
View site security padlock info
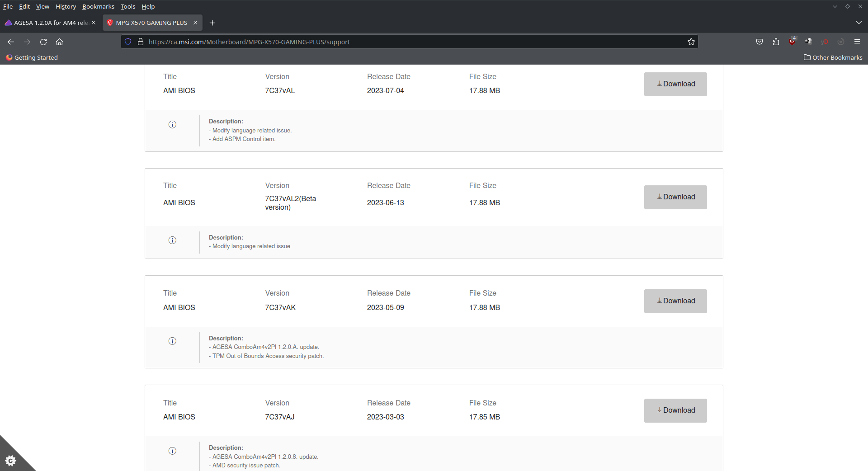pyautogui.click(x=141, y=42)
